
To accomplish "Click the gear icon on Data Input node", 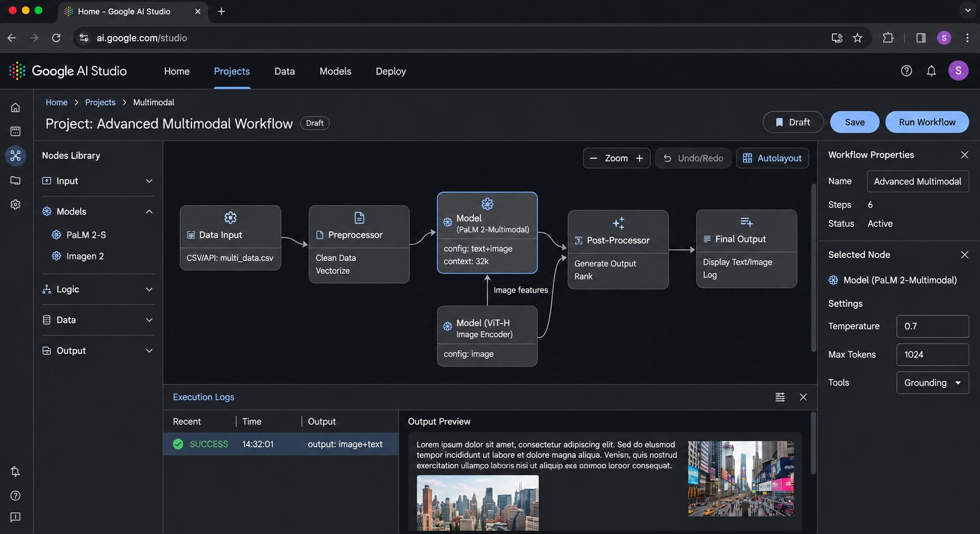I will (230, 217).
